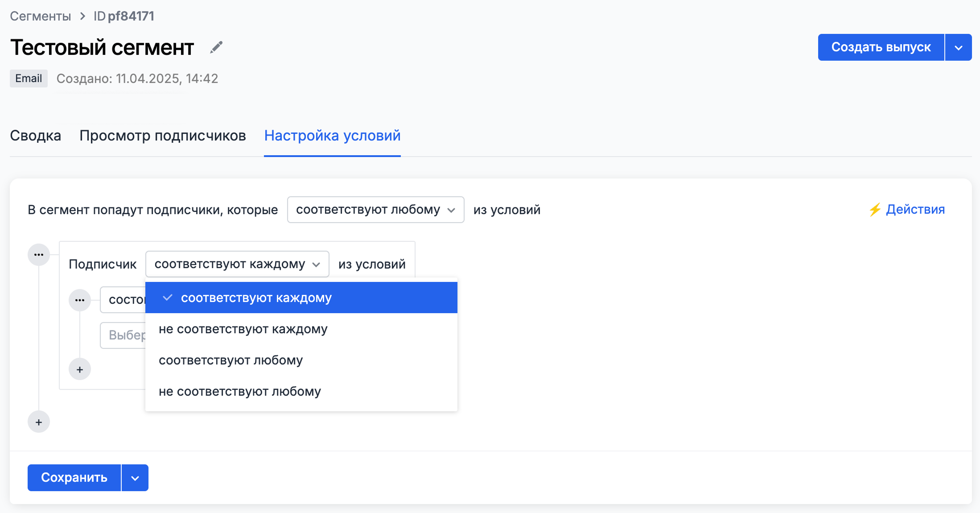Open the lightning Действия actions link
Screen dimensions: 980x513
(907, 209)
